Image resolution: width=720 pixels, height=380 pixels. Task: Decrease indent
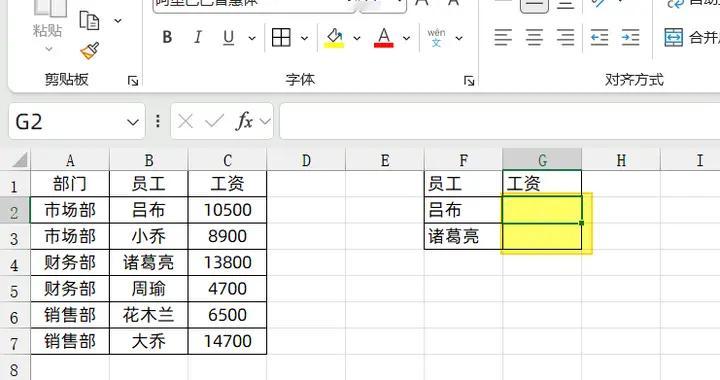tap(599, 37)
